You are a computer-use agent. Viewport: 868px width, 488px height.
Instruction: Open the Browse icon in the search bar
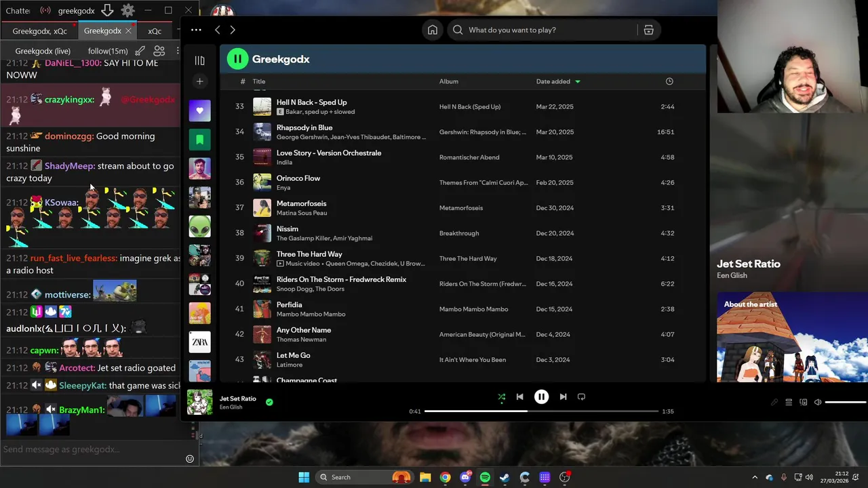pos(649,30)
